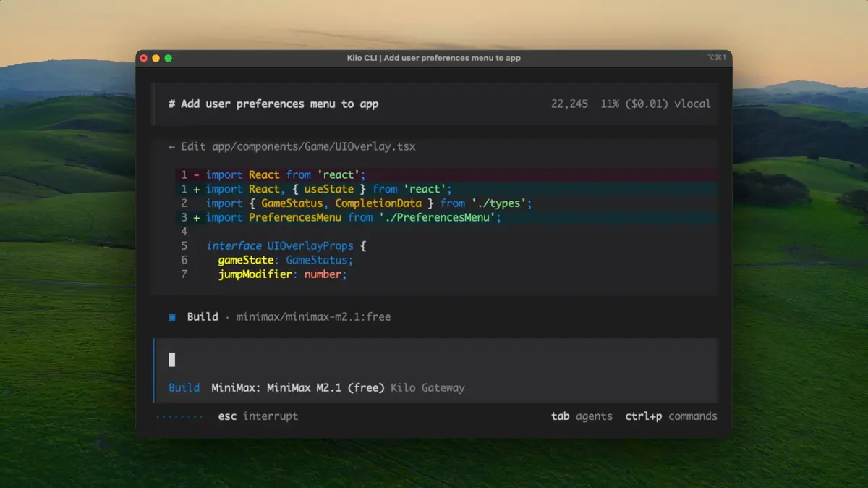Click the tab agents hint
Viewport: 868px width, 488px height.
coord(582,416)
